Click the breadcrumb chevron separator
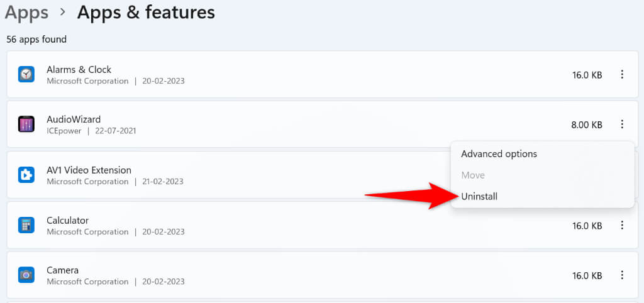644x303 pixels. click(x=63, y=13)
